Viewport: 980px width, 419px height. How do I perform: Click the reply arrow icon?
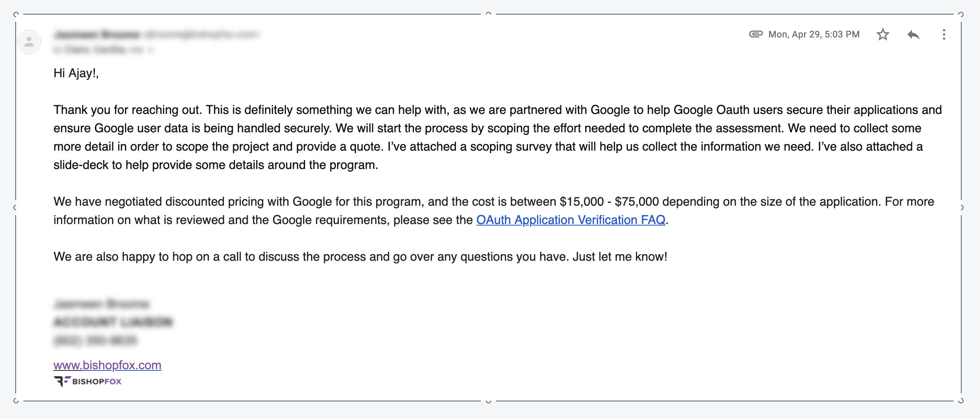913,35
